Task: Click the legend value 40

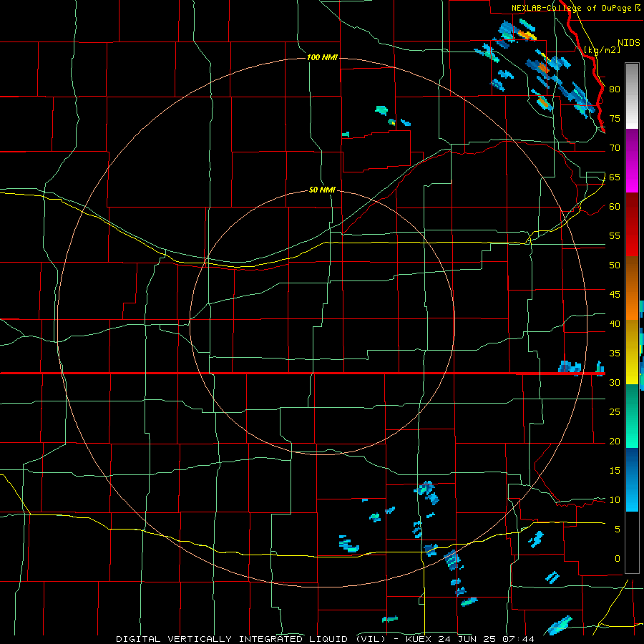Action: [615, 323]
